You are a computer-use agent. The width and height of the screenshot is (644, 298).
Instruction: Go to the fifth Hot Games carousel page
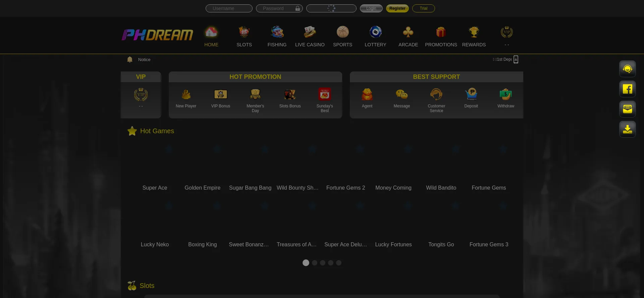coord(339,263)
